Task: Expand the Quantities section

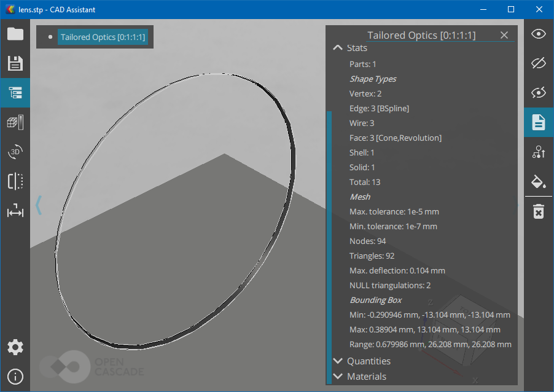Action: point(337,361)
